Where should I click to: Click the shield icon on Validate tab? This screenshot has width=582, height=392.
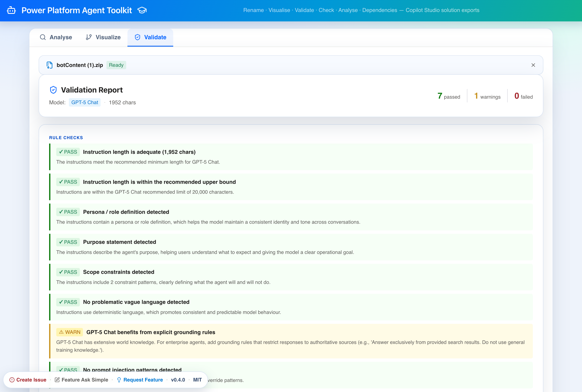click(x=137, y=37)
